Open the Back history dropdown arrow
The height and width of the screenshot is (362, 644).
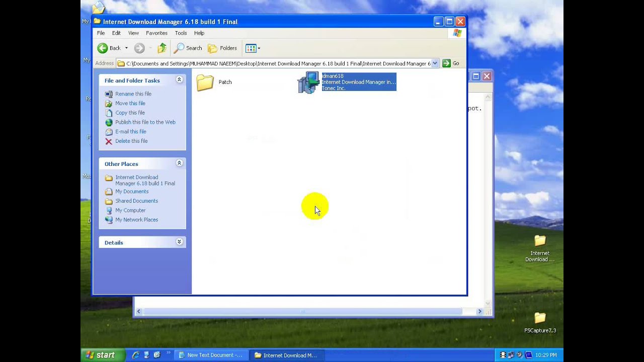[126, 48]
